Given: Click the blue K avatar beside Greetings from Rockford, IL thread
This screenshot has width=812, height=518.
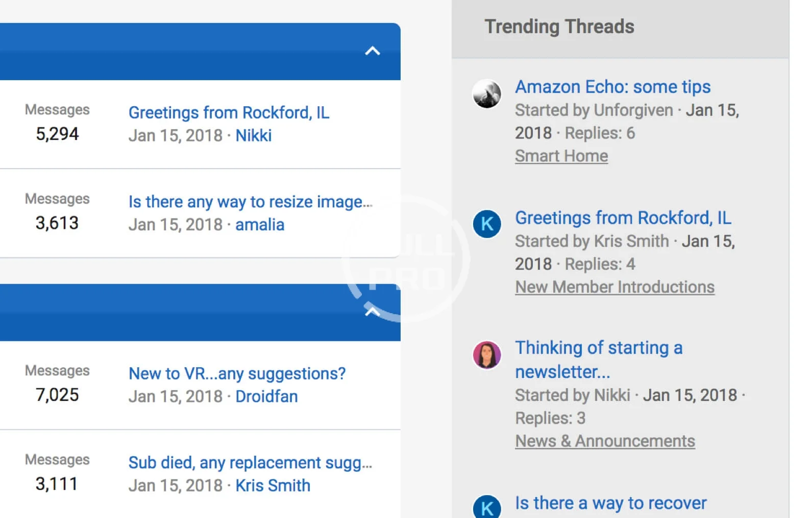Looking at the screenshot, I should (x=486, y=224).
